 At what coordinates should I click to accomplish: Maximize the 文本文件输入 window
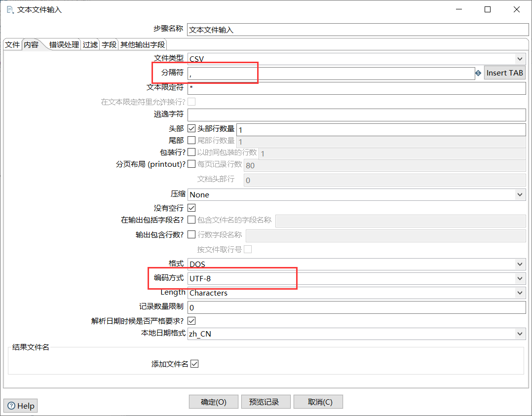[488, 9]
